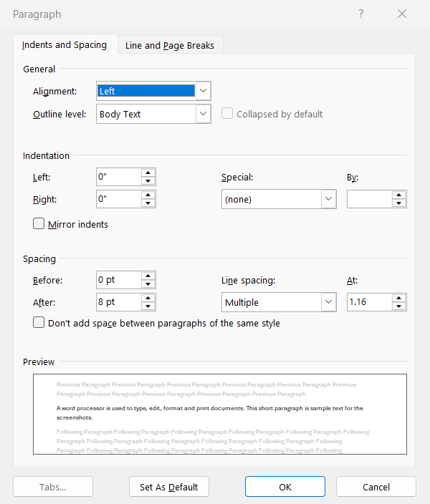Select the Indents and Spacing tab
Screen dimensions: 430x504
pyautogui.click(x=64, y=44)
